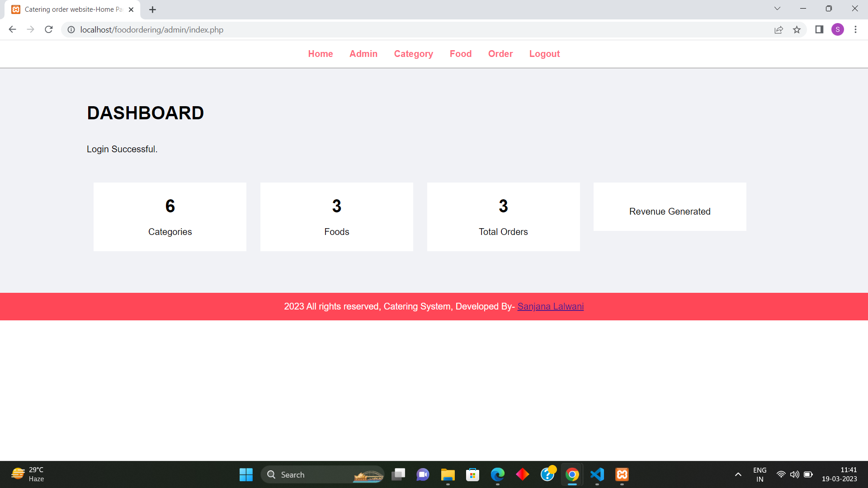The width and height of the screenshot is (868, 488).
Task: Open Chrome's three-dot menu
Action: [x=855, y=29]
